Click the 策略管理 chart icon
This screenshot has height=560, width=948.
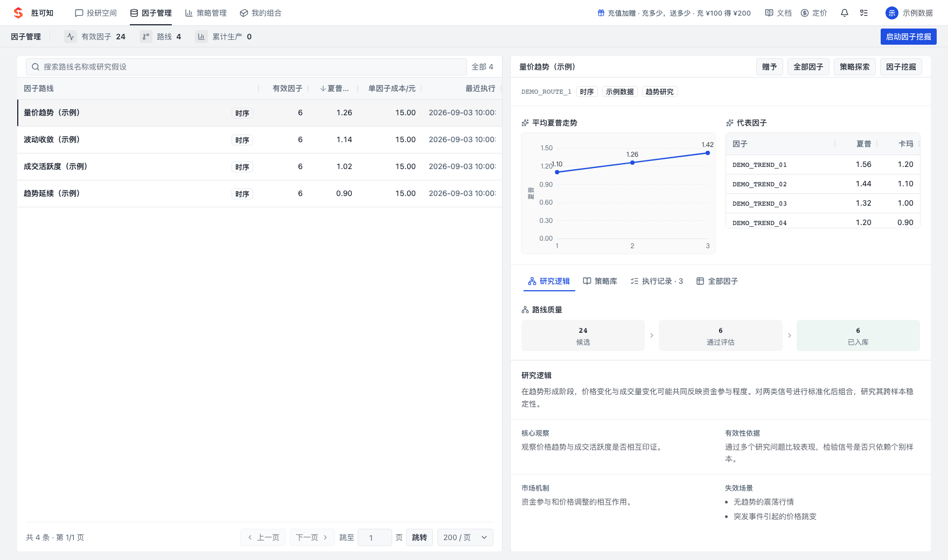[189, 13]
